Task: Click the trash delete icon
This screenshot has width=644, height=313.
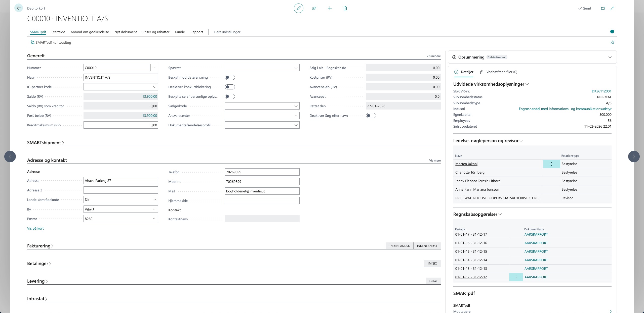Action: coord(345,8)
